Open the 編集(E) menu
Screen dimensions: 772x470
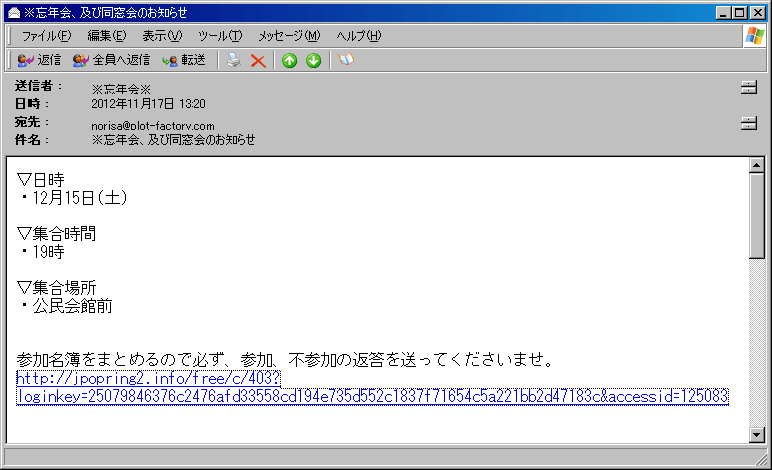(x=107, y=36)
